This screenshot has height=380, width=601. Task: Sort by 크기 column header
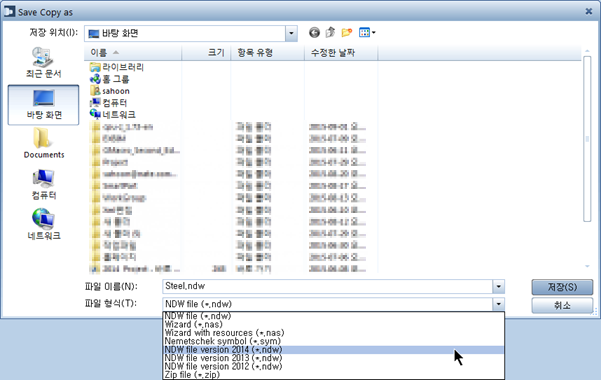click(206, 53)
